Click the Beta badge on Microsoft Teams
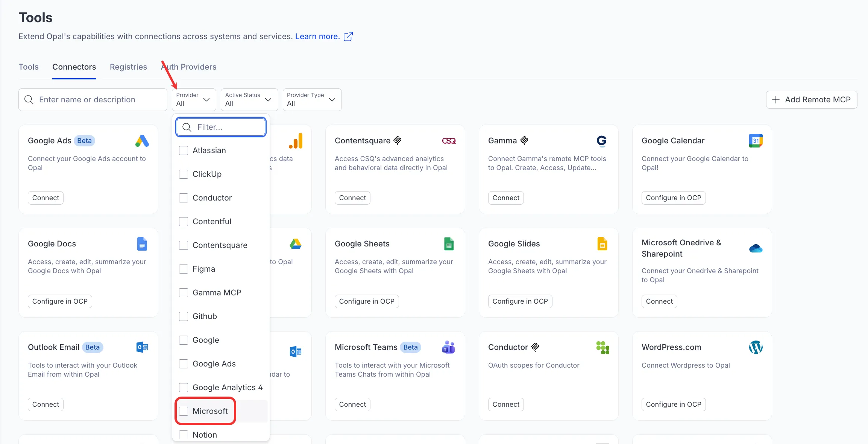 pyautogui.click(x=411, y=347)
